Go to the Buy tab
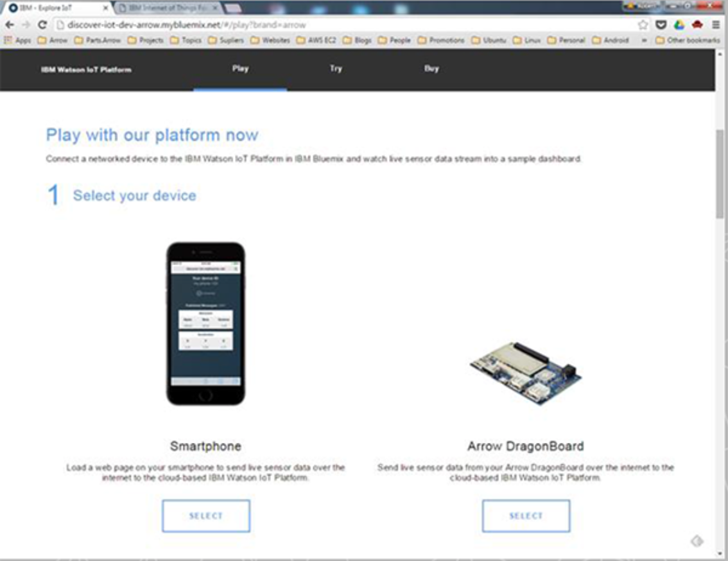Image resolution: width=728 pixels, height=561 pixels. coord(431,69)
